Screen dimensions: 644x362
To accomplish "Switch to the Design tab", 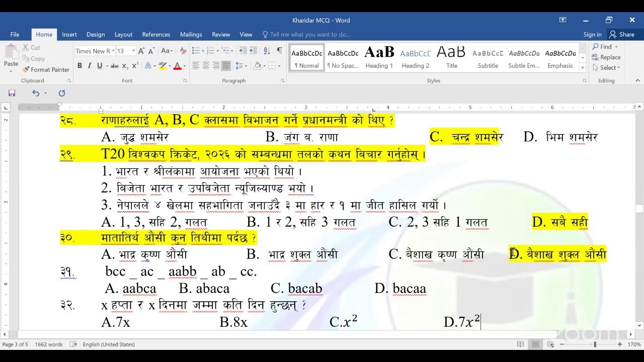I will (96, 35).
